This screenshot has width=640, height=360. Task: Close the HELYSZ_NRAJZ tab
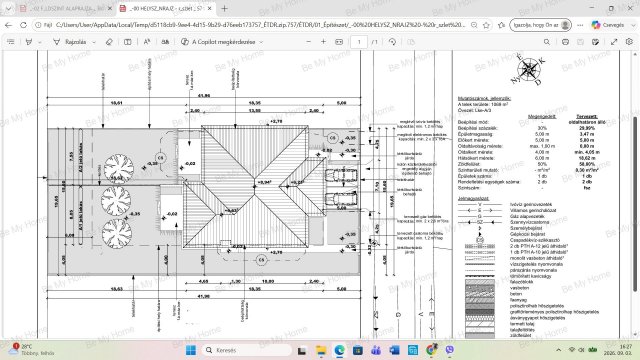point(210,8)
